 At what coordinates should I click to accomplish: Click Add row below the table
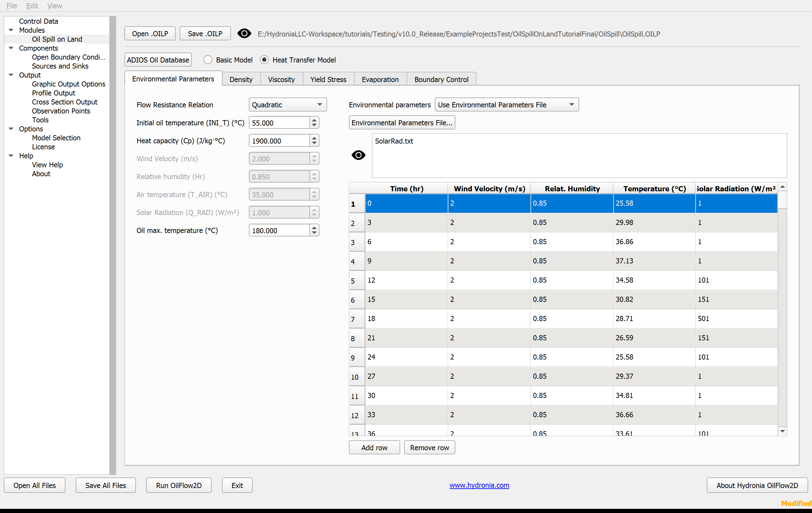[x=374, y=448]
